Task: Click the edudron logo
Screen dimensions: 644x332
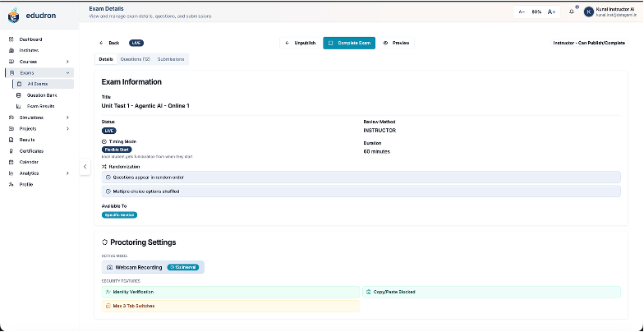Action: (x=13, y=16)
